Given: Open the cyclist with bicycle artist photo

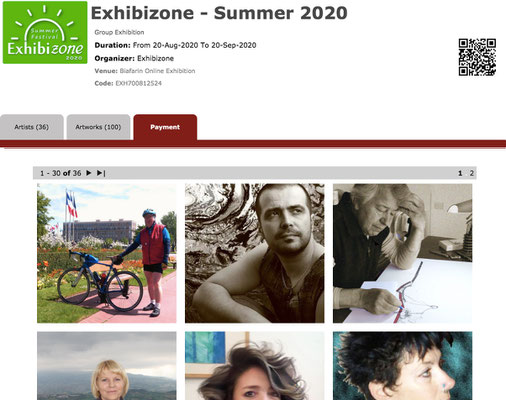Looking at the screenshot, I should click(107, 253).
